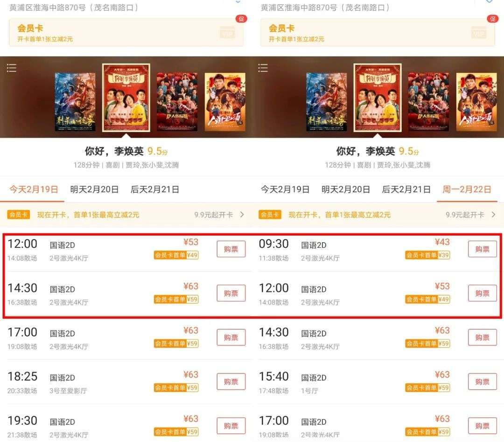Viewport: 504px width, 442px height.
Task: Switch to 明天2月20日 tab in left panel
Action: coord(94,189)
